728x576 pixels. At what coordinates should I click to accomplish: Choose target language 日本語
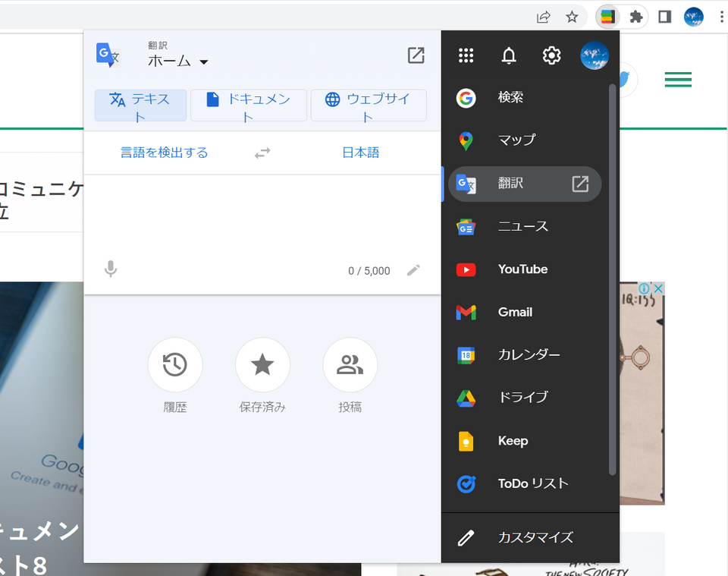tap(361, 153)
